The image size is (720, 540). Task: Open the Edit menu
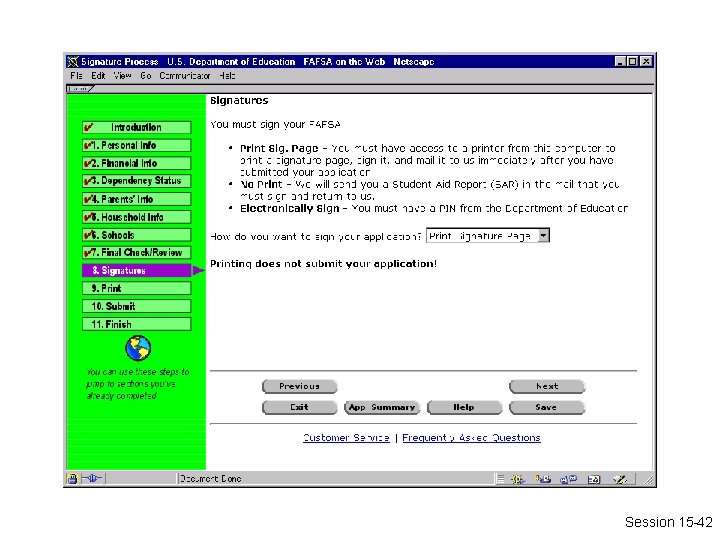[x=98, y=75]
